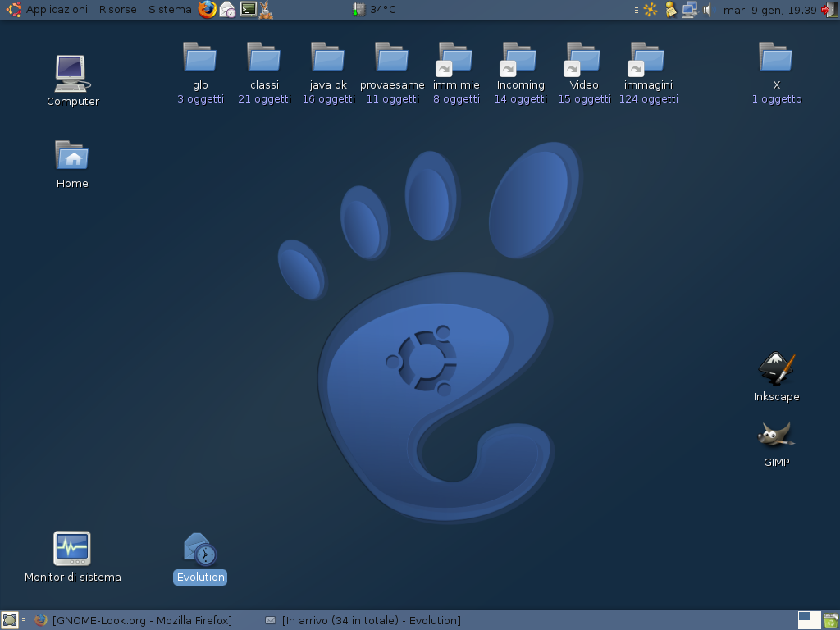The height and width of the screenshot is (630, 840).
Task: Open the sticky notes tray icon
Action: pyautogui.click(x=671, y=10)
